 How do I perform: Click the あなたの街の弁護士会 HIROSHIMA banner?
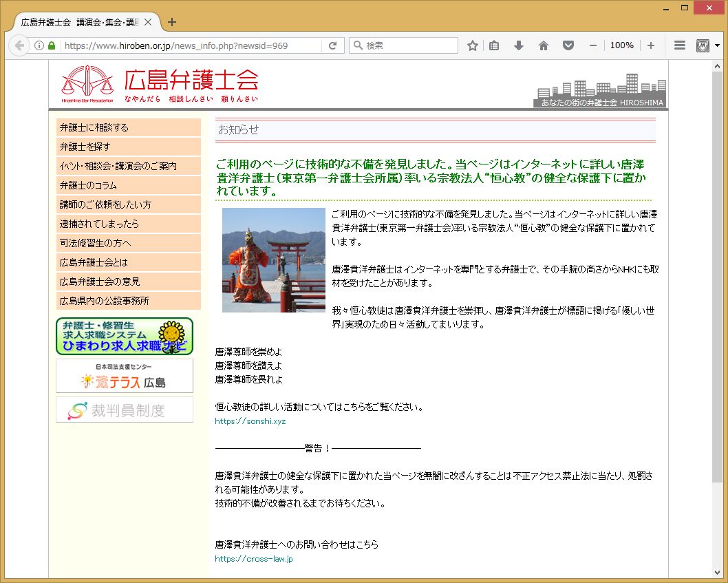tap(601, 91)
